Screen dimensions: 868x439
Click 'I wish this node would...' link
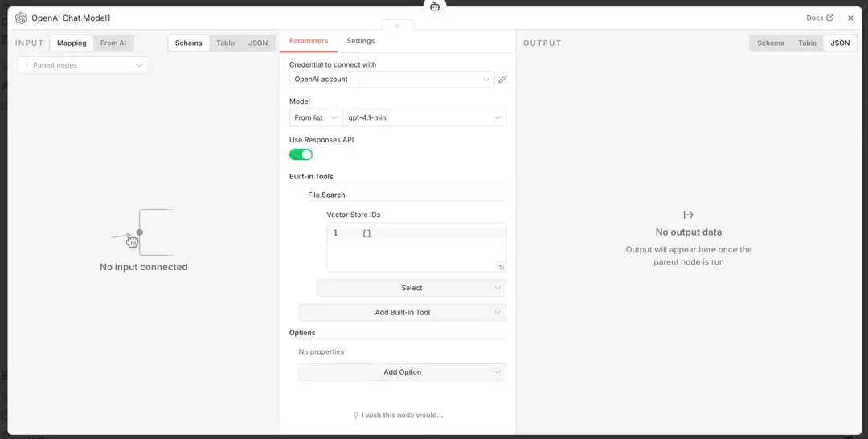(x=403, y=415)
